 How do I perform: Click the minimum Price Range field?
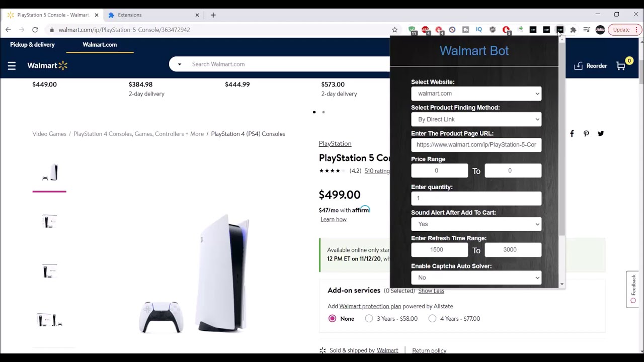point(439,171)
